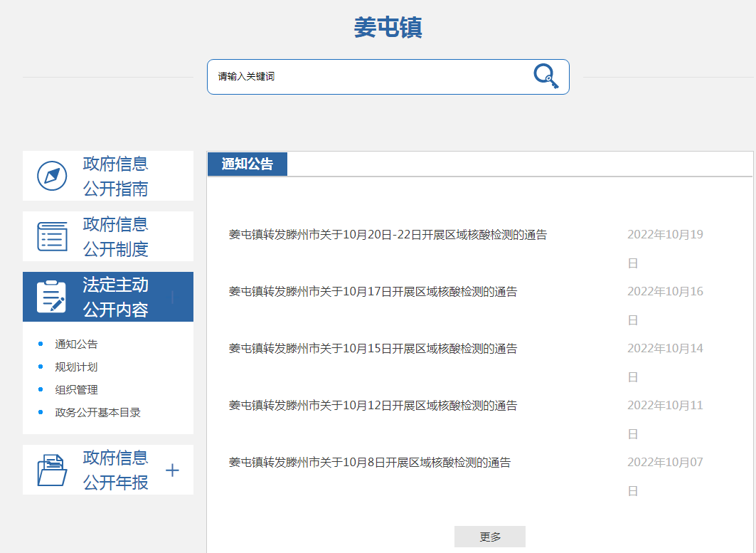The image size is (756, 553).
Task: Click the date 2022年10月14日
Action: pos(666,362)
